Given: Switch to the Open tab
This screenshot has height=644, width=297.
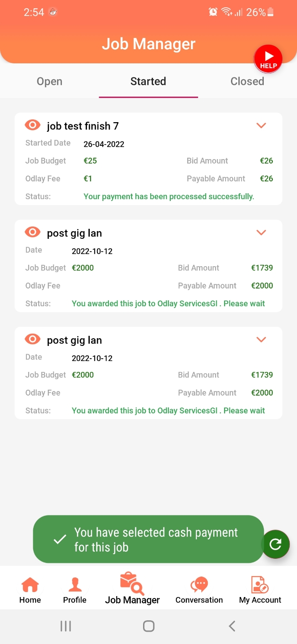Looking at the screenshot, I should (49, 82).
